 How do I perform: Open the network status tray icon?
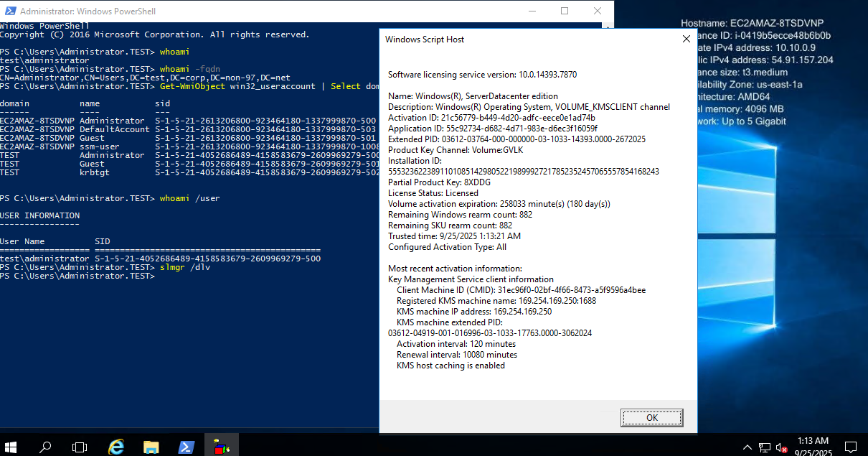pyautogui.click(x=765, y=447)
